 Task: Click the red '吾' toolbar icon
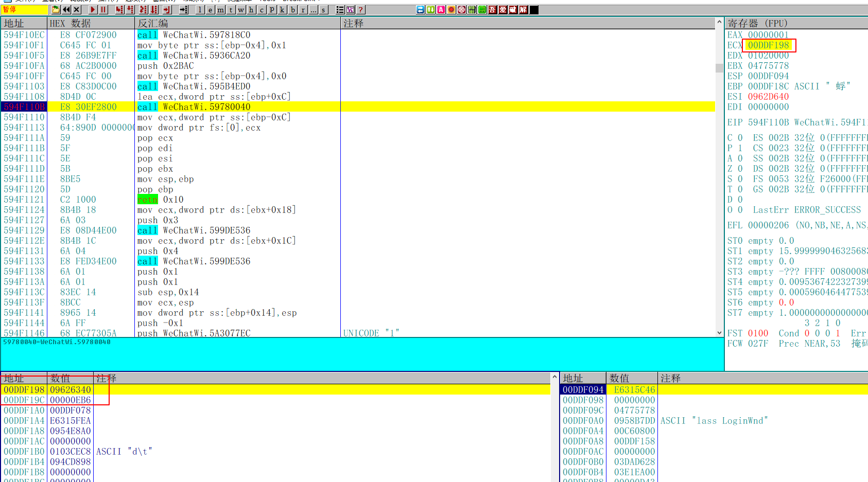click(x=493, y=10)
